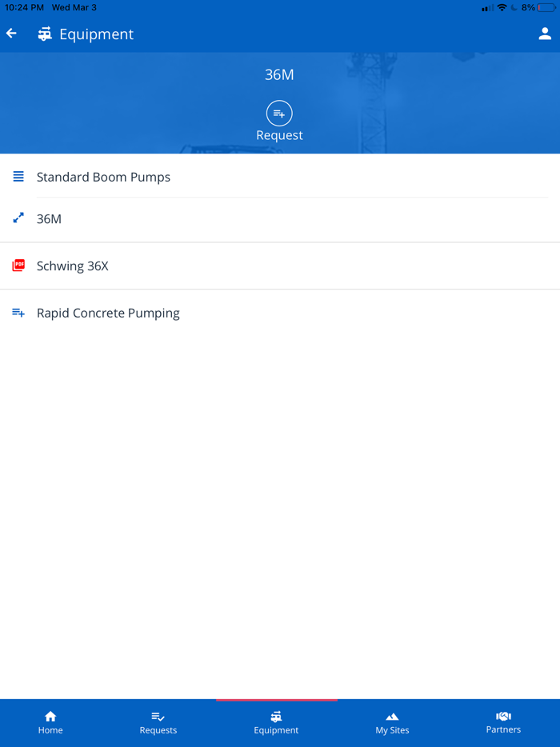560x747 pixels.
Task: Open the Partners tab
Action: coord(503,723)
